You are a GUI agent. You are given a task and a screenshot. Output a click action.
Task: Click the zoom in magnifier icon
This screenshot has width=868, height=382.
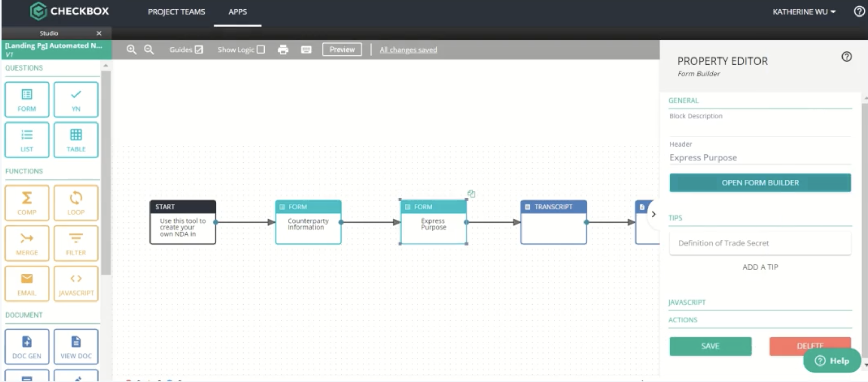pyautogui.click(x=131, y=50)
